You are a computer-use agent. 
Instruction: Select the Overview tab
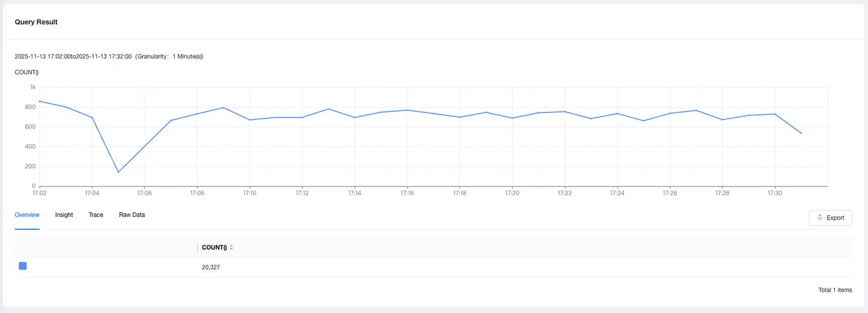(x=27, y=215)
